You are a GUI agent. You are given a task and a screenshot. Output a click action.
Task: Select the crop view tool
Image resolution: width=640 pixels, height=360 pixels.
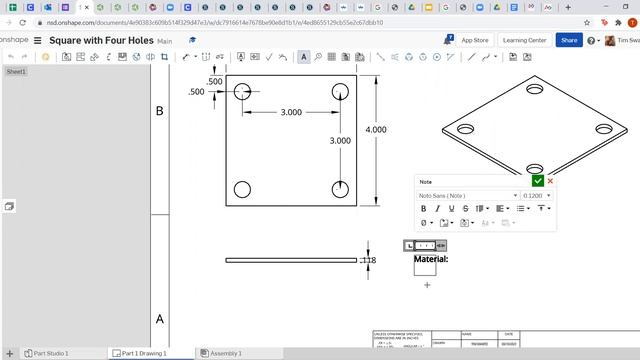pyautogui.click(x=164, y=57)
